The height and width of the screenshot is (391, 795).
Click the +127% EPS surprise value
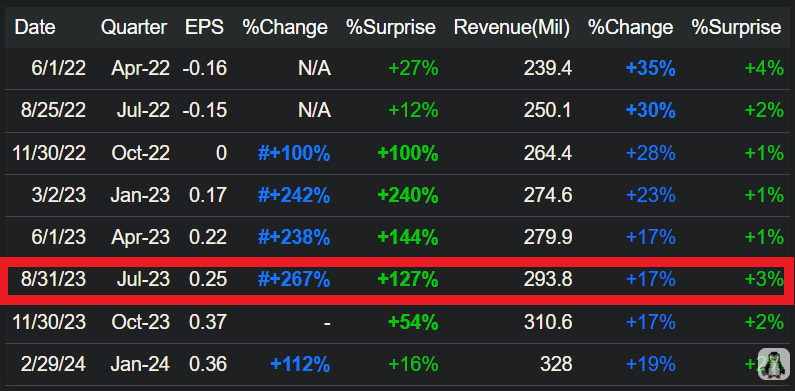point(408,279)
